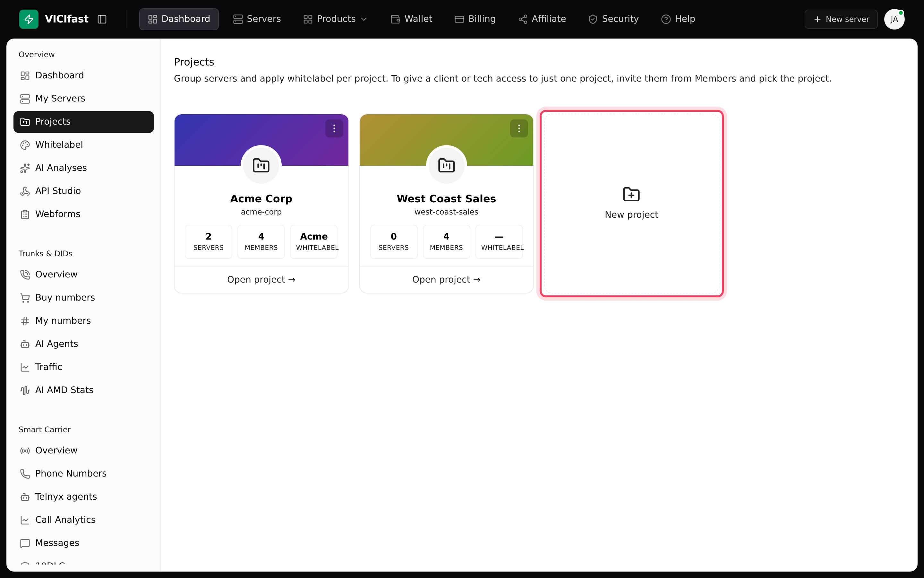Click Acme Corp folder avatar icon
This screenshot has width=924, height=578.
click(x=261, y=165)
